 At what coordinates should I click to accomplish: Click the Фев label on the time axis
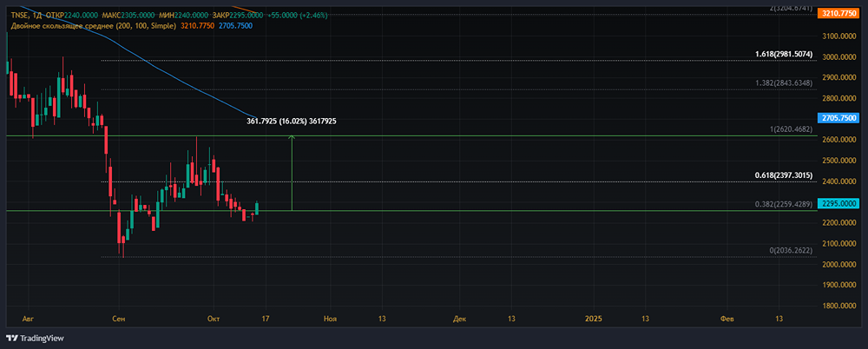click(x=727, y=319)
